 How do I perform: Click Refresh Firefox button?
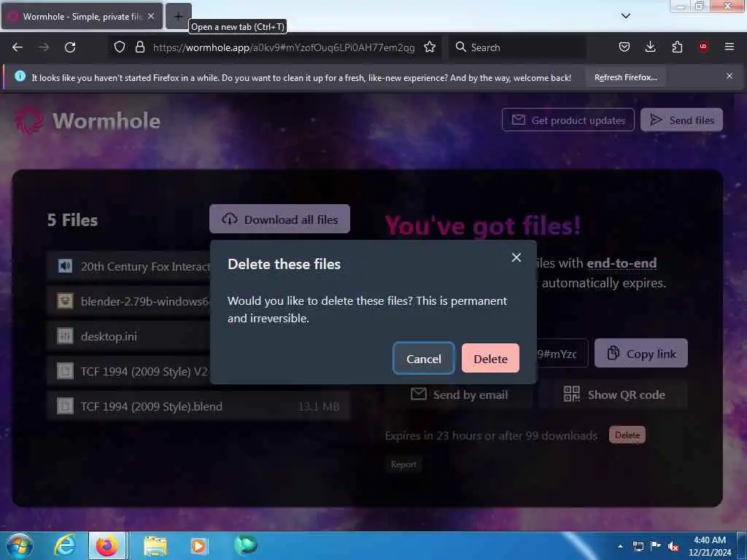[x=625, y=77]
